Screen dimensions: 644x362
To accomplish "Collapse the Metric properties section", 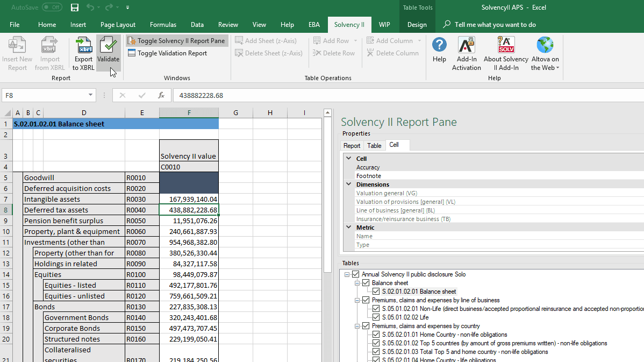I will click(x=349, y=227).
